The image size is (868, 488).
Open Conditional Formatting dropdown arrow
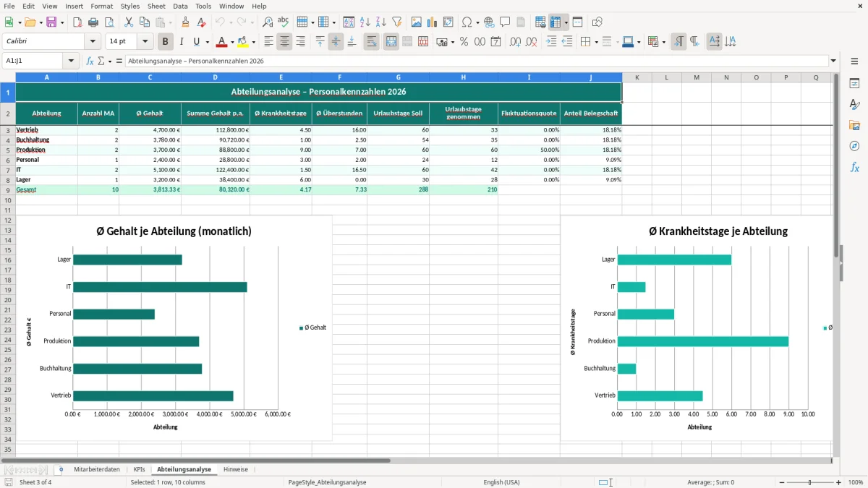(x=663, y=42)
